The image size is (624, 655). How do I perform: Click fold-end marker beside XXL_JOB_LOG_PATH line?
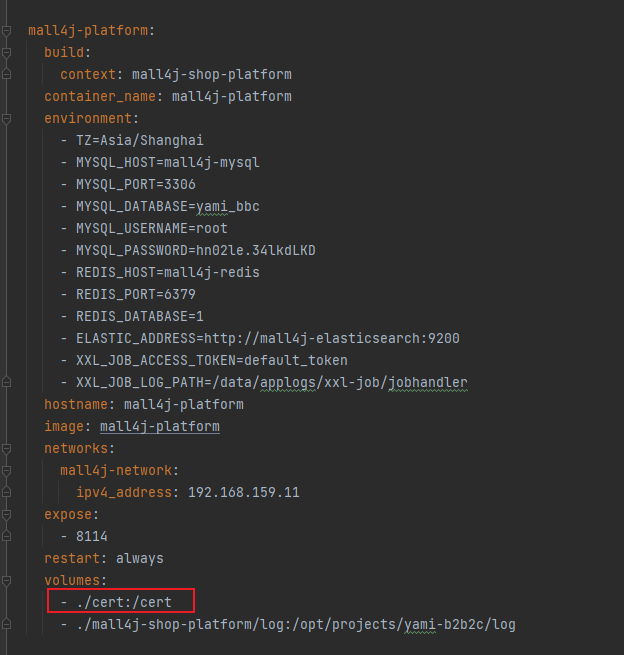(x=7, y=382)
